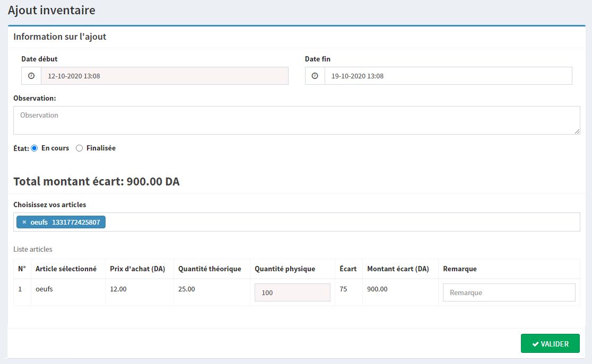Viewport: 592px width, 364px height.
Task: Select the En cours radio button
Action: [x=34, y=148]
